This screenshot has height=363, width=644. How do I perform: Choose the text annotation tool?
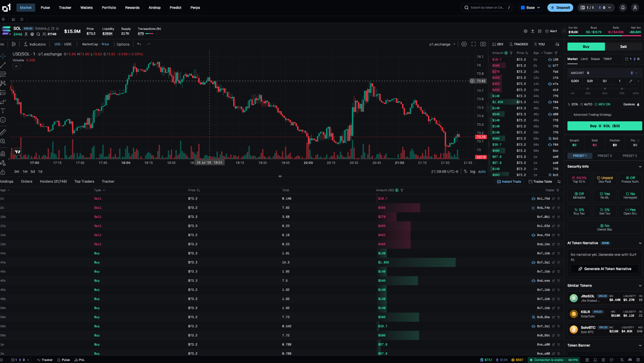[3, 111]
